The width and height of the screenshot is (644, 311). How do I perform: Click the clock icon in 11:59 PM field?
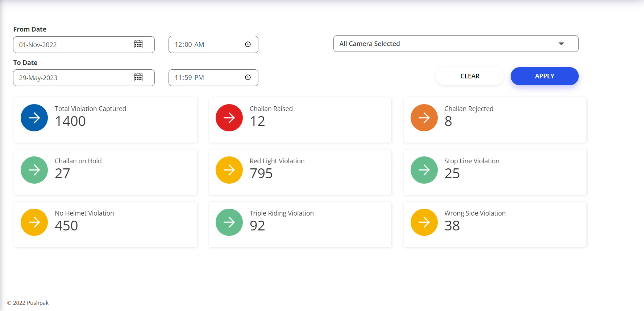[248, 77]
